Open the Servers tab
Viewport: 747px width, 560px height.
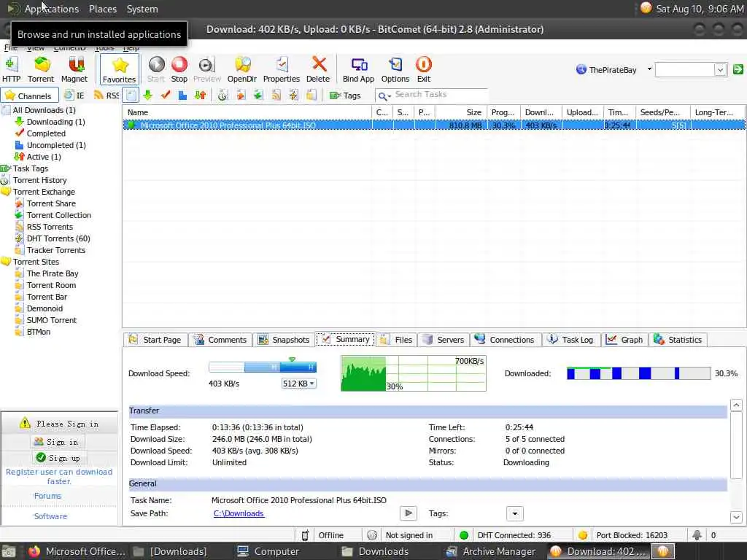point(444,340)
